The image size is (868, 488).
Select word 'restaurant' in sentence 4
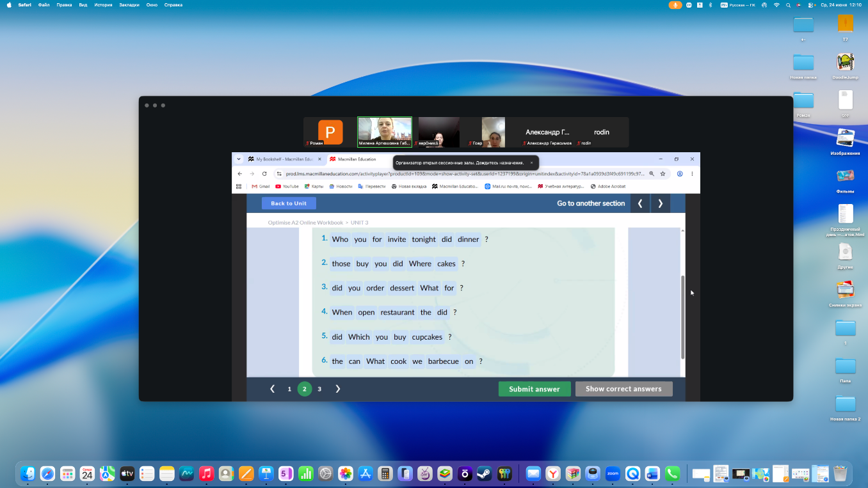click(398, 312)
